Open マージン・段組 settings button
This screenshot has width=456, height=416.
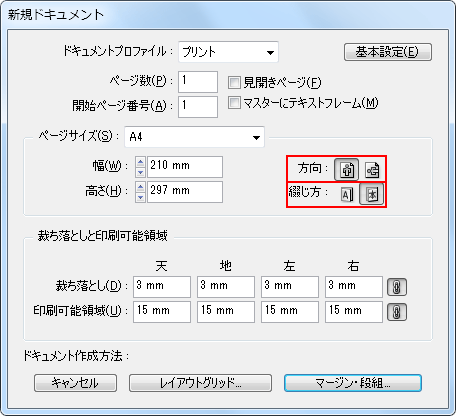pyautogui.click(x=353, y=383)
